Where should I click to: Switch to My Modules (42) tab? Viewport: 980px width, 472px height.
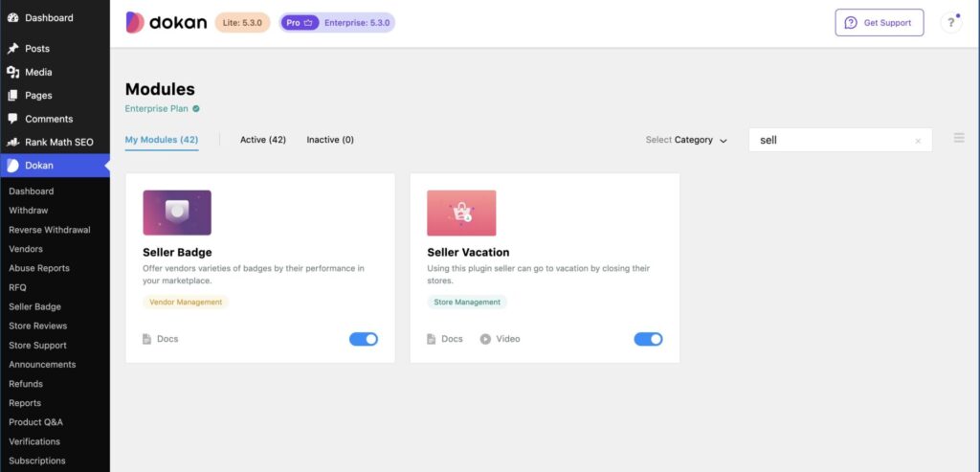click(162, 140)
